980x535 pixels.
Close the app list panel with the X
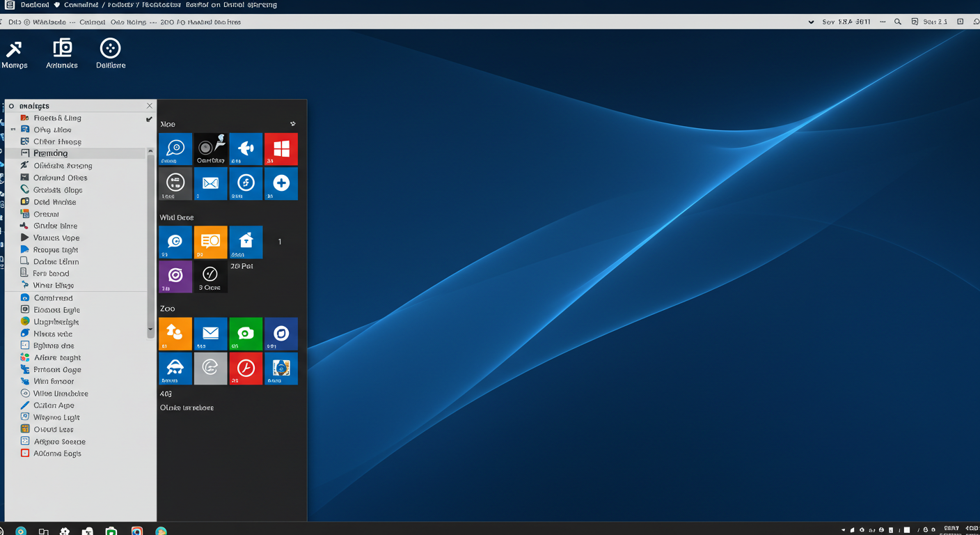149,106
